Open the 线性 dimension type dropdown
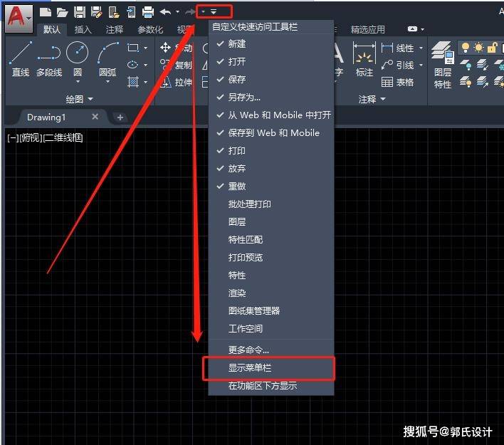The height and width of the screenshot is (445, 504). pyautogui.click(x=421, y=48)
